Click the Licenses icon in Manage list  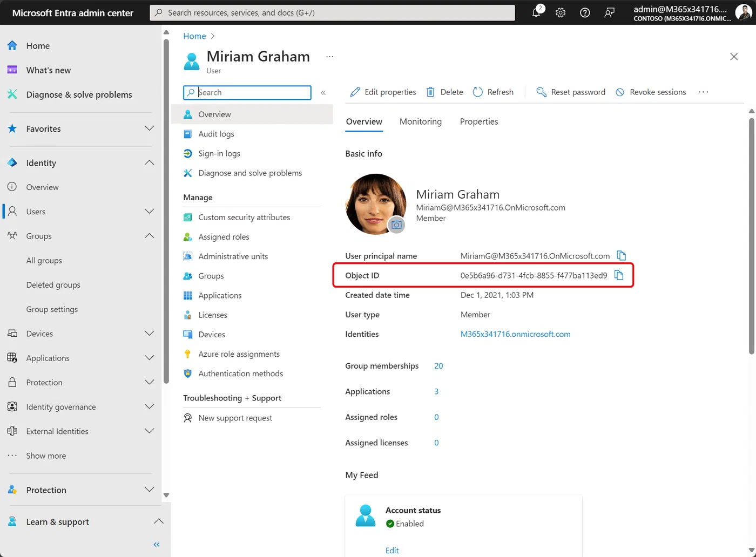pos(187,315)
